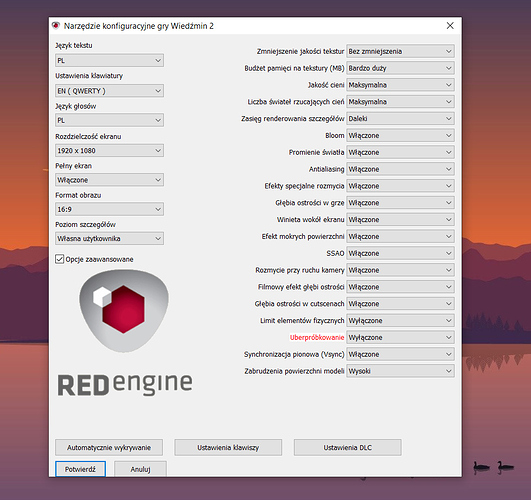
Task: Toggle the Opcje zaawansowane checkbox
Action: (59, 259)
